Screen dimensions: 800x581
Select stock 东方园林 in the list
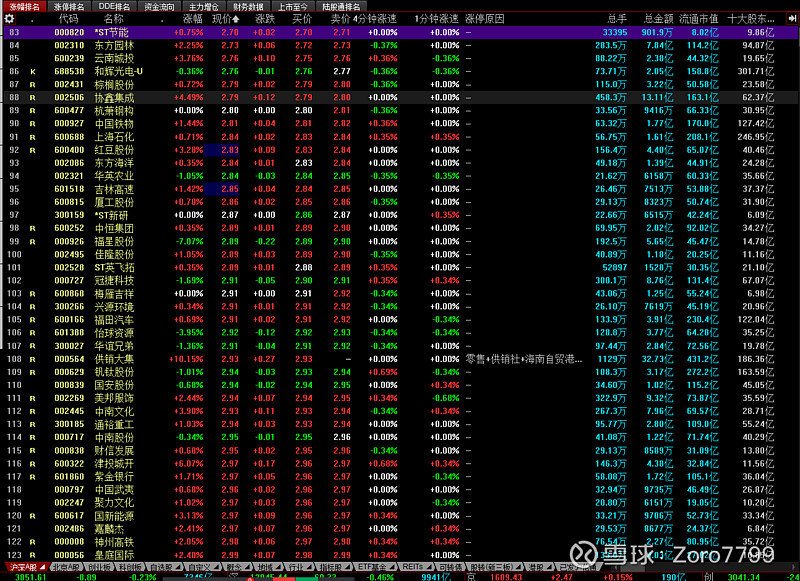point(114,45)
